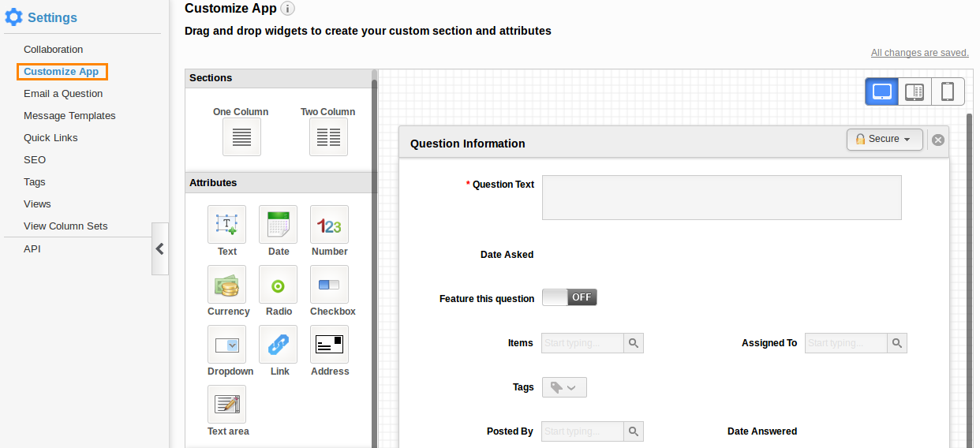980x448 pixels.
Task: Click the All changes are saved link
Action: (920, 53)
